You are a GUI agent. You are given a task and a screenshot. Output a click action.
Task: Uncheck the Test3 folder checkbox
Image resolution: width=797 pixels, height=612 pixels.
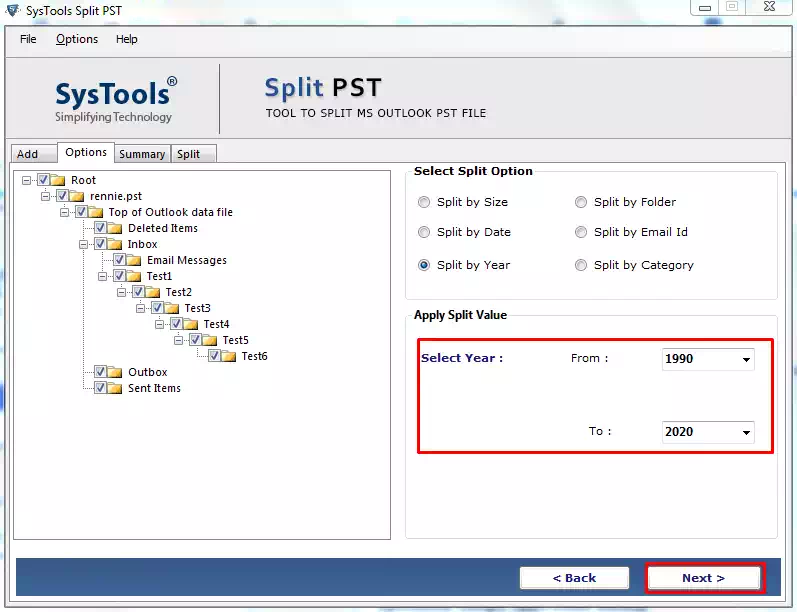[158, 308]
